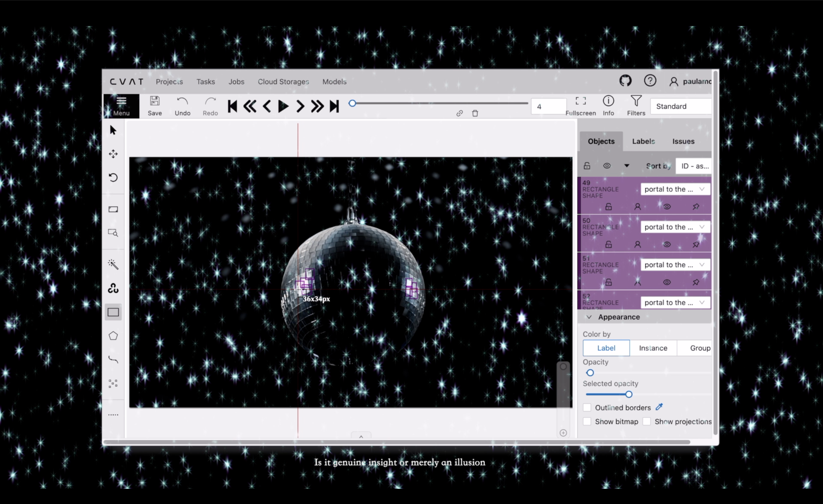
Task: Click the GitHub icon in header
Action: coord(625,81)
